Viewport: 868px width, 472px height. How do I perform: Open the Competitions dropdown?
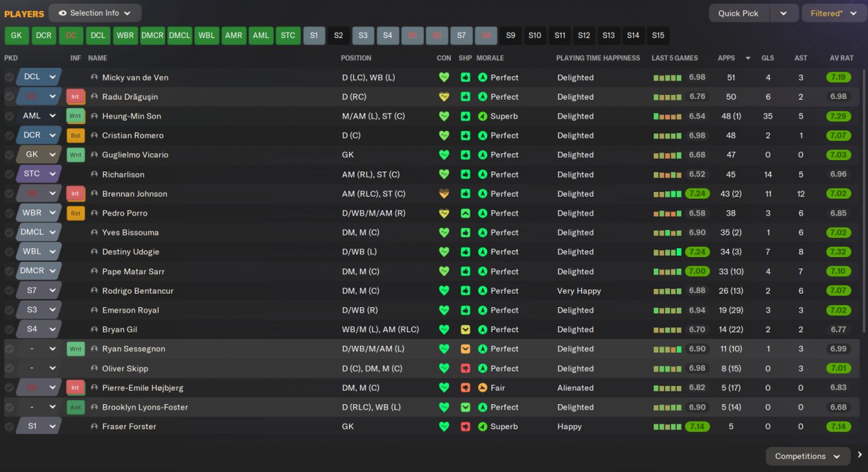[x=808, y=456]
